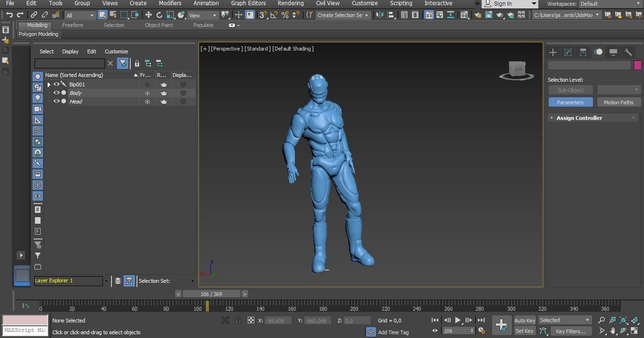Toggle the Percent Snap icon

[x=285, y=15]
